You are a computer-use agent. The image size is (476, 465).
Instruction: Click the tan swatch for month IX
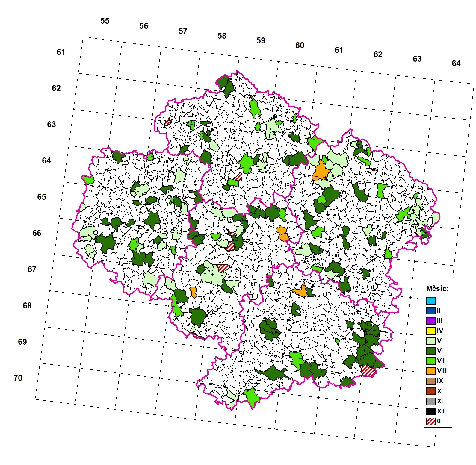[430, 381]
